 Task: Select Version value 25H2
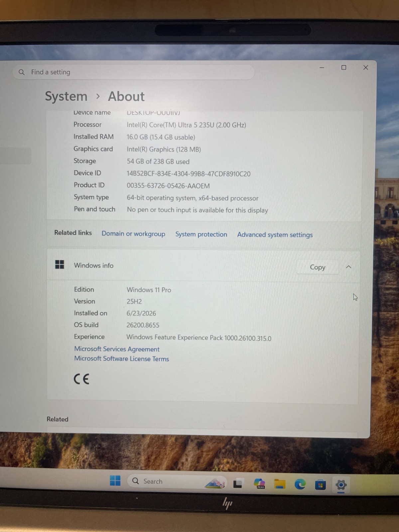coord(134,302)
